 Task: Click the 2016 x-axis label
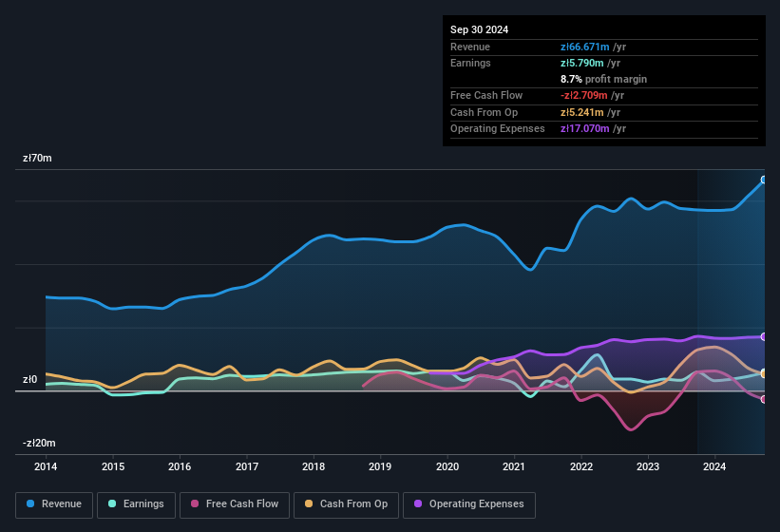180,466
